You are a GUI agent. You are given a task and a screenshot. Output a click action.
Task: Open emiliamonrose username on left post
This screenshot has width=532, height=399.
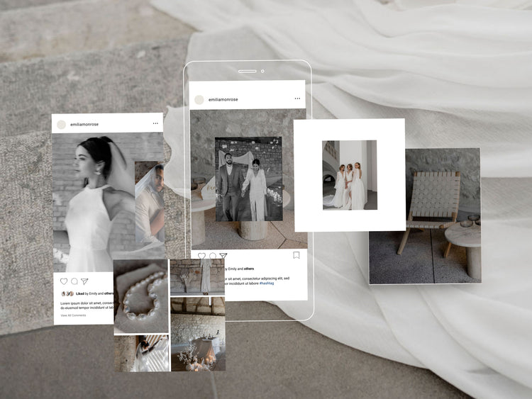pyautogui.click(x=84, y=125)
